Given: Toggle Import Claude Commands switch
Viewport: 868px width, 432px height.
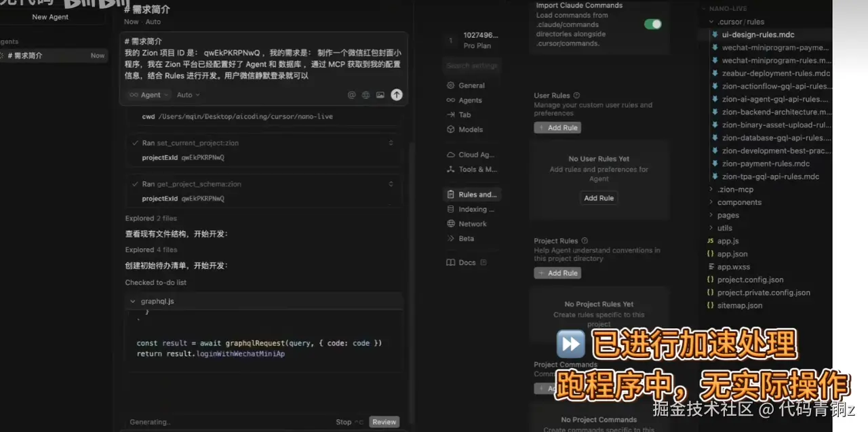Looking at the screenshot, I should [652, 24].
